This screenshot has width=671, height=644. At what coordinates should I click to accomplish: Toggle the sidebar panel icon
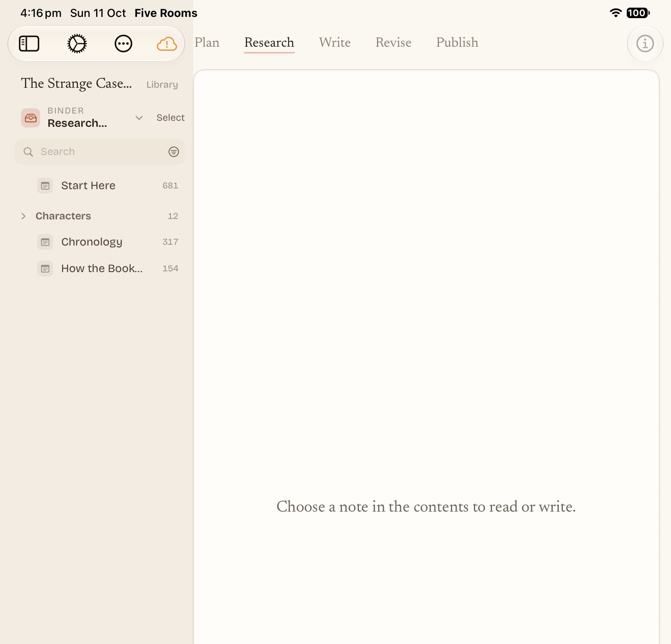point(29,43)
